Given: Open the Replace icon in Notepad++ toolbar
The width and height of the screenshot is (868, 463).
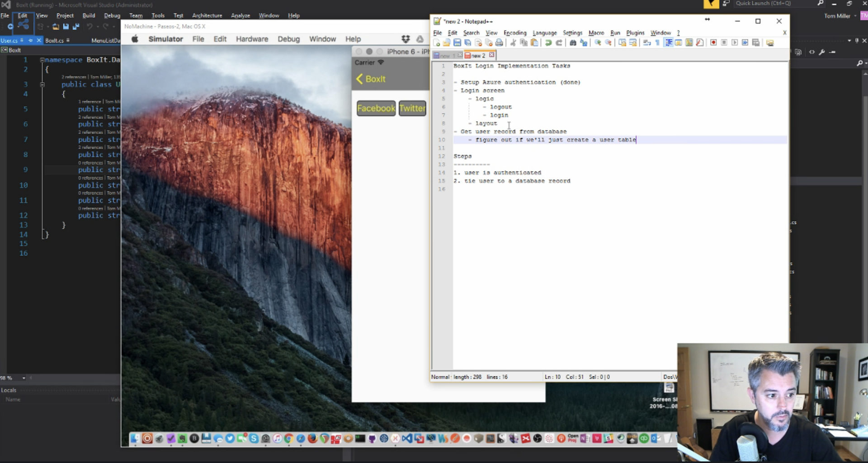Looking at the screenshot, I should (584, 43).
